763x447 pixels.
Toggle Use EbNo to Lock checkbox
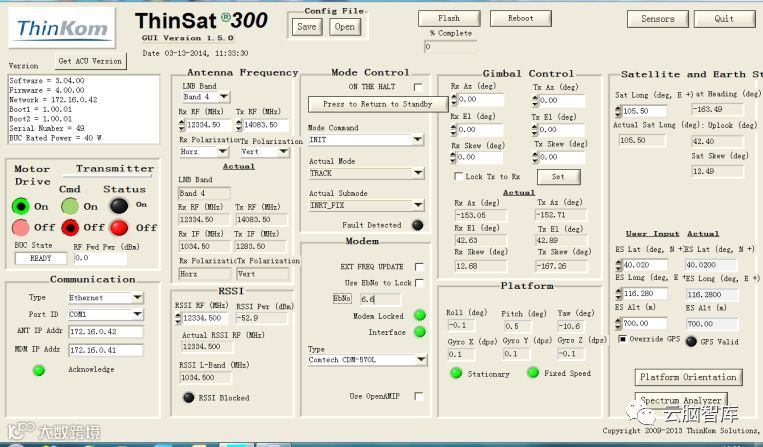[x=419, y=283]
